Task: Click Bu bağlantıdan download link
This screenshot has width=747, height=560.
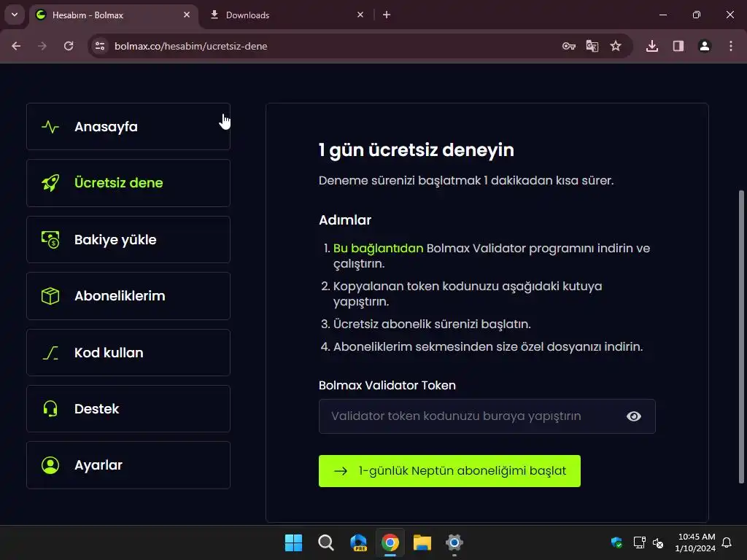Action: tap(378, 248)
